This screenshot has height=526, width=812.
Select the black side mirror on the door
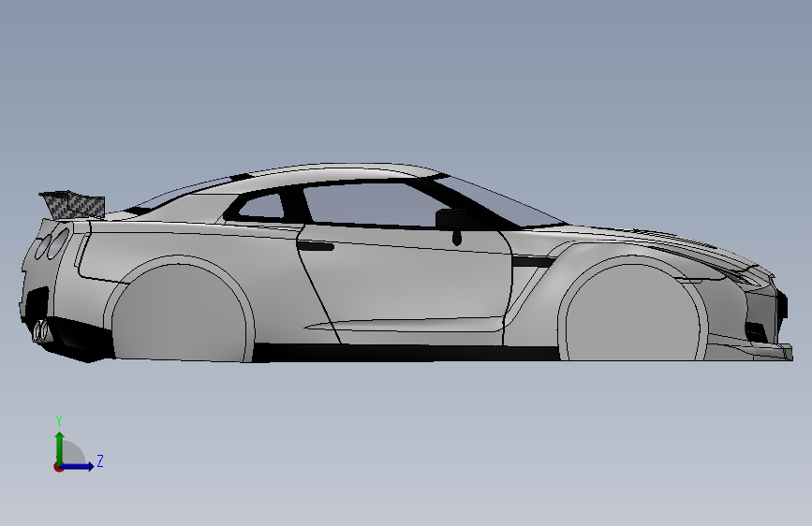point(450,222)
